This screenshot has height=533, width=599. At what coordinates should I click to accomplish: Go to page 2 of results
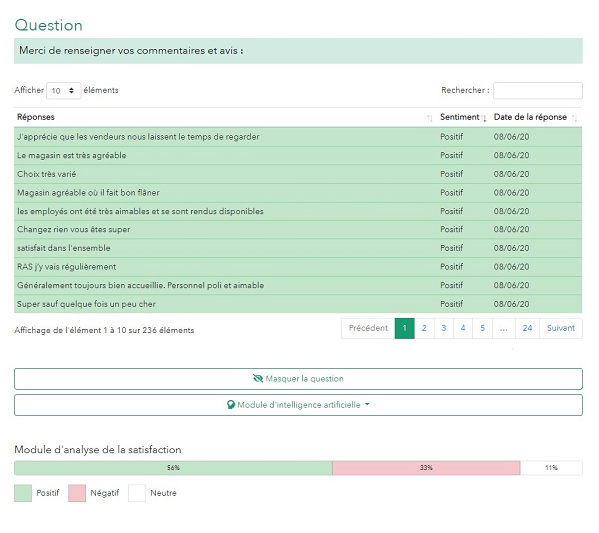click(x=424, y=328)
